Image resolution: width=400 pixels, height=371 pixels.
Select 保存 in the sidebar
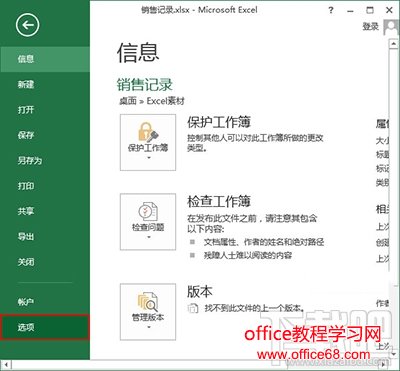(x=45, y=135)
